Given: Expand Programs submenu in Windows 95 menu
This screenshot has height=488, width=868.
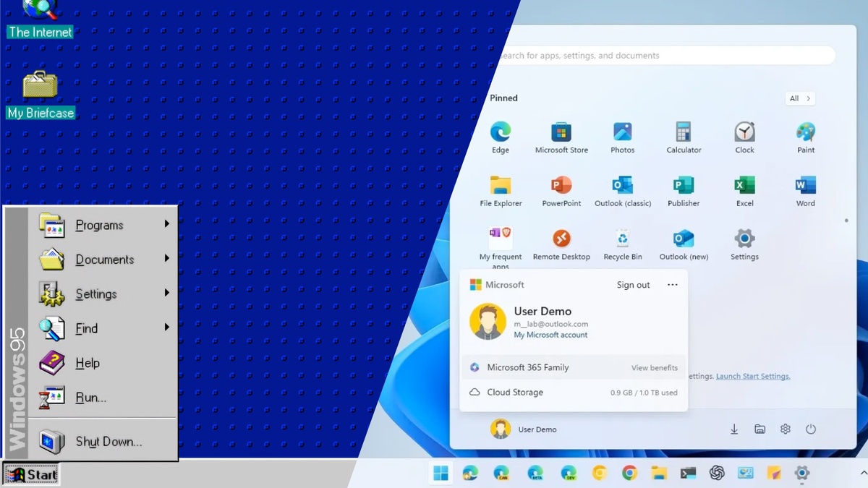Looking at the screenshot, I should click(103, 225).
